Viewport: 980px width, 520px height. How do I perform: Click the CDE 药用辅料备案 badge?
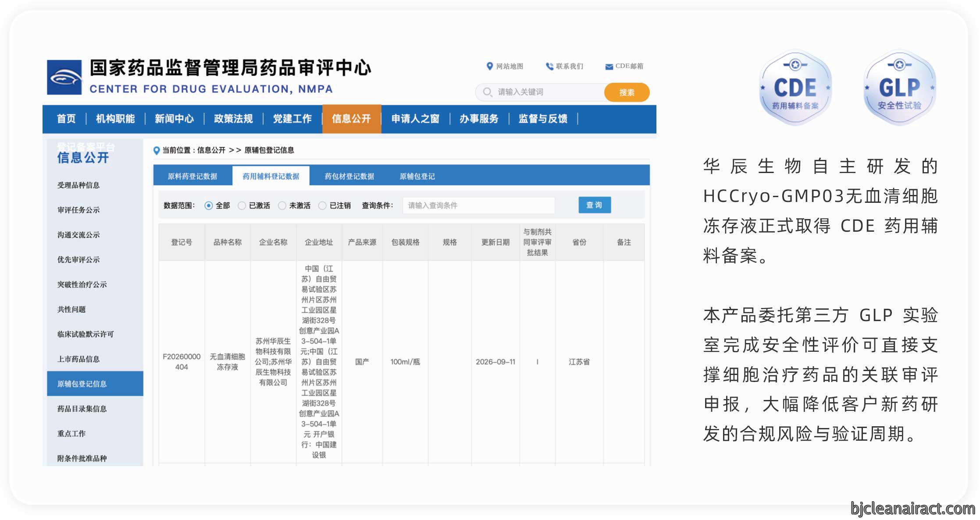point(795,88)
